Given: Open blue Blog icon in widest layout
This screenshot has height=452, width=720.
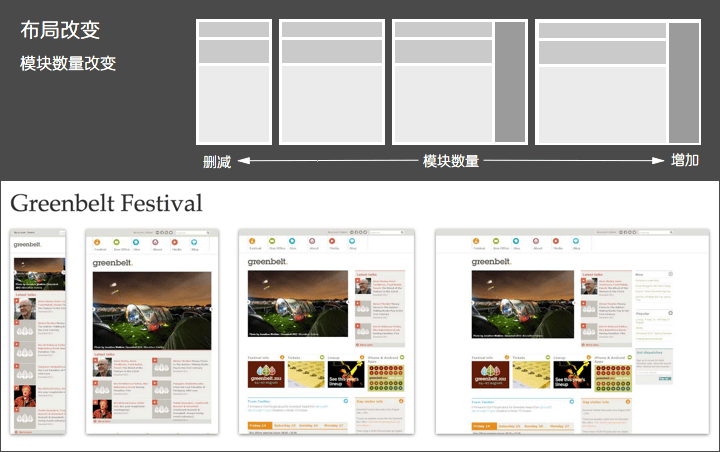Looking at the screenshot, I should [x=576, y=241].
